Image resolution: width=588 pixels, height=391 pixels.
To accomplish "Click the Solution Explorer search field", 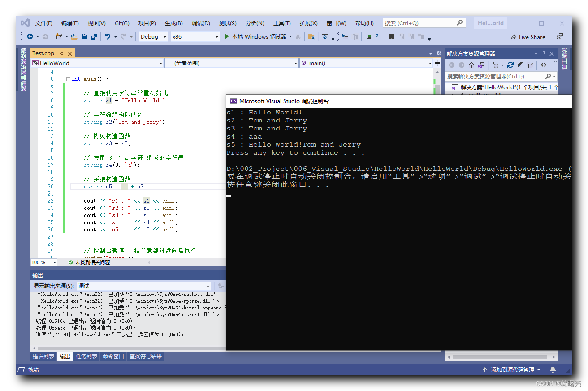I will [x=501, y=76].
